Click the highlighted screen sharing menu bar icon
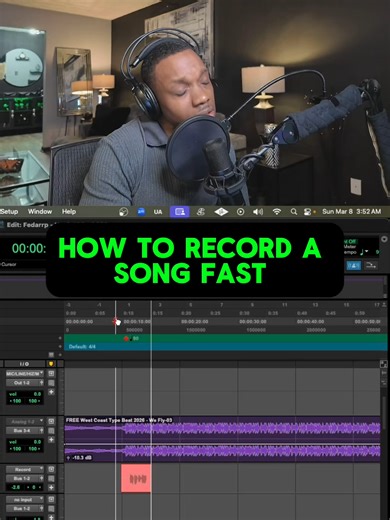Image resolution: width=390 pixels, height=520 pixels. (x=180, y=212)
